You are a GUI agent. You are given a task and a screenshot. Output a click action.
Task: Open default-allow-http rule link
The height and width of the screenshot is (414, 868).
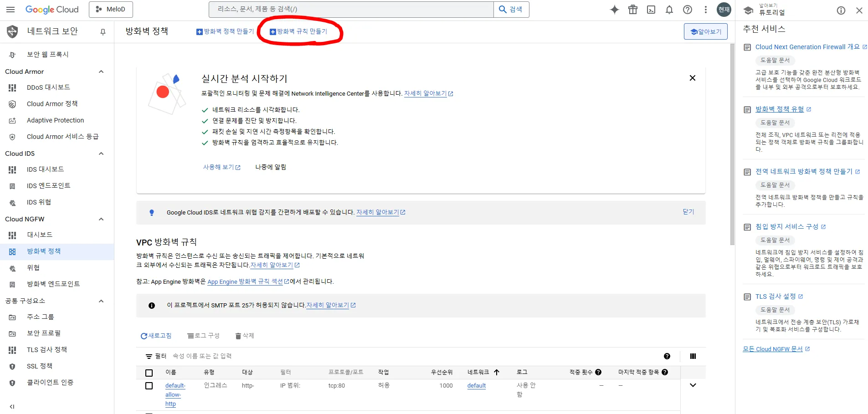[x=175, y=395]
